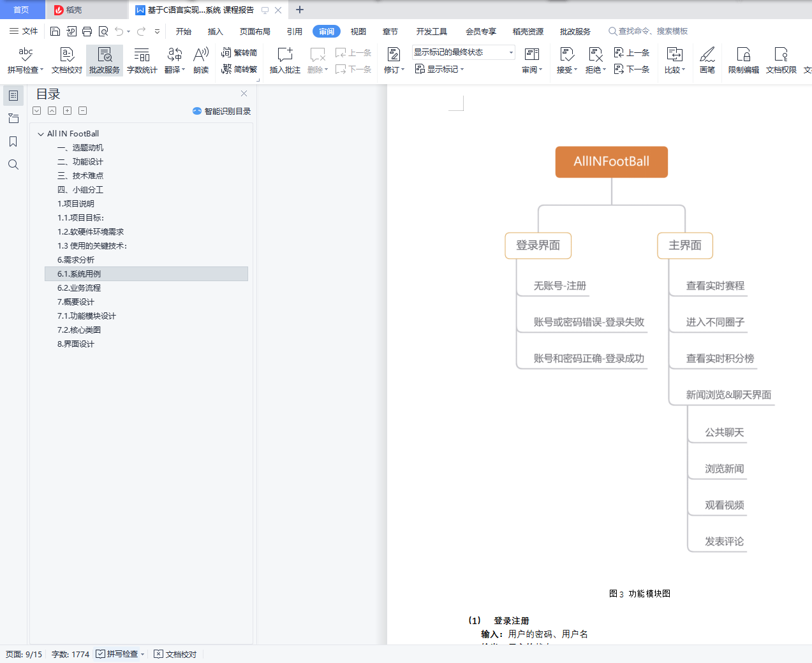Convert text with 简转繁
Viewport: 812px width, 663px height.
click(239, 69)
